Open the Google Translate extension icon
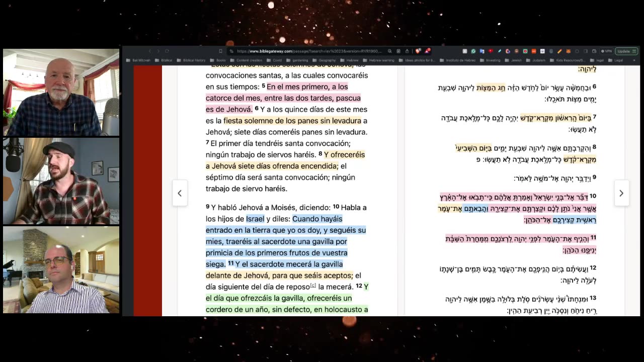 click(482, 51)
